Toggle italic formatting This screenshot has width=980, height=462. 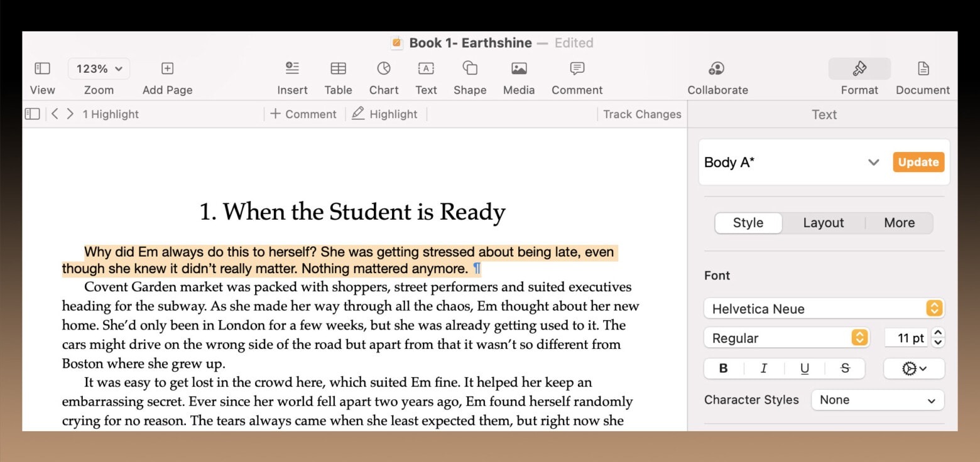(x=763, y=368)
